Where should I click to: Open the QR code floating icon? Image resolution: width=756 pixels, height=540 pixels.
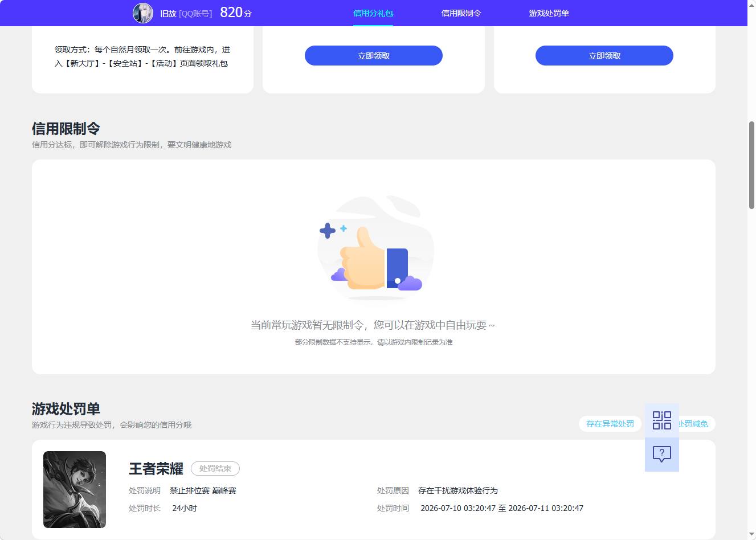click(661, 420)
